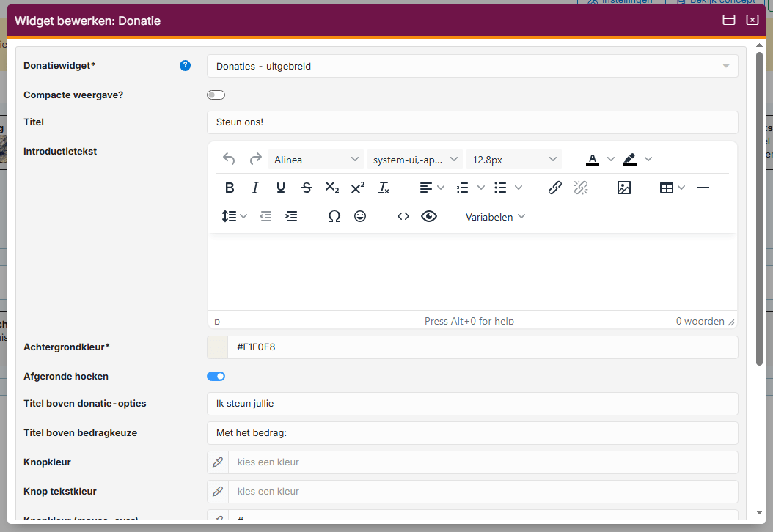The image size is (773, 532).
Task: Turn off the Afgeronde hoeken toggle
Action: pos(216,377)
